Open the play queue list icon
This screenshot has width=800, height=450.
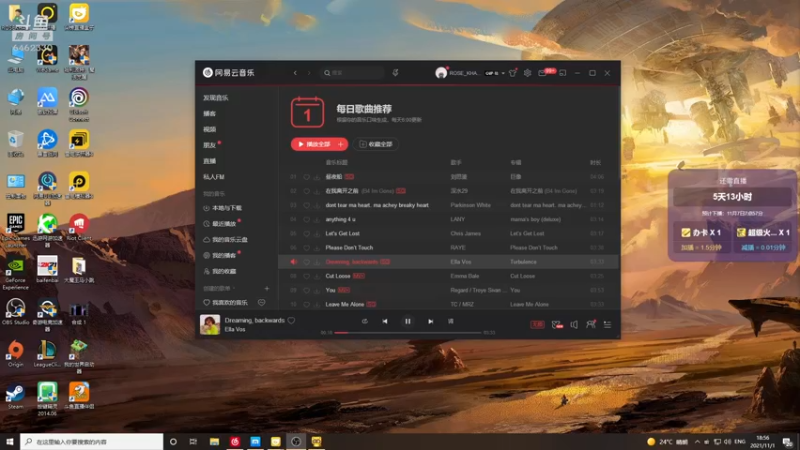(607, 324)
